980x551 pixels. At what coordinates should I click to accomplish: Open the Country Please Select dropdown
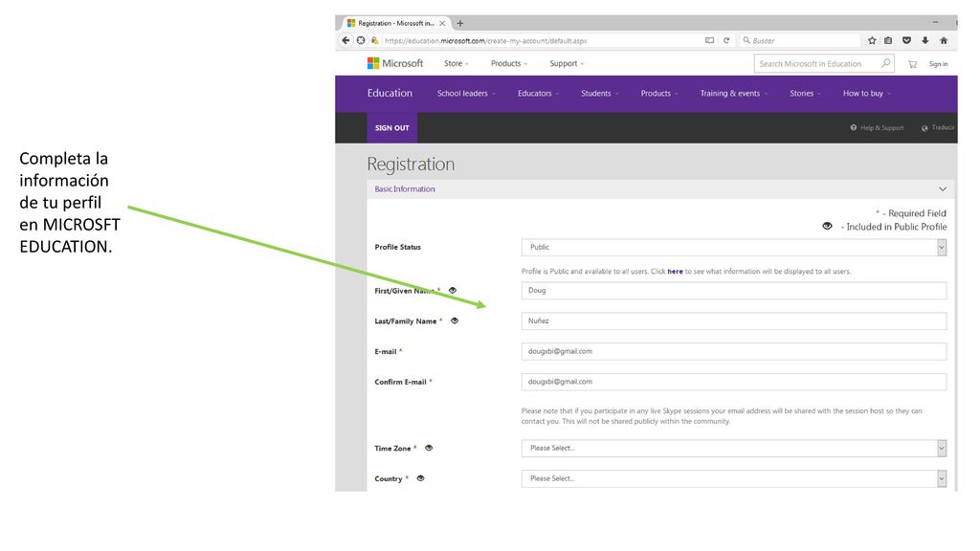coord(734,478)
